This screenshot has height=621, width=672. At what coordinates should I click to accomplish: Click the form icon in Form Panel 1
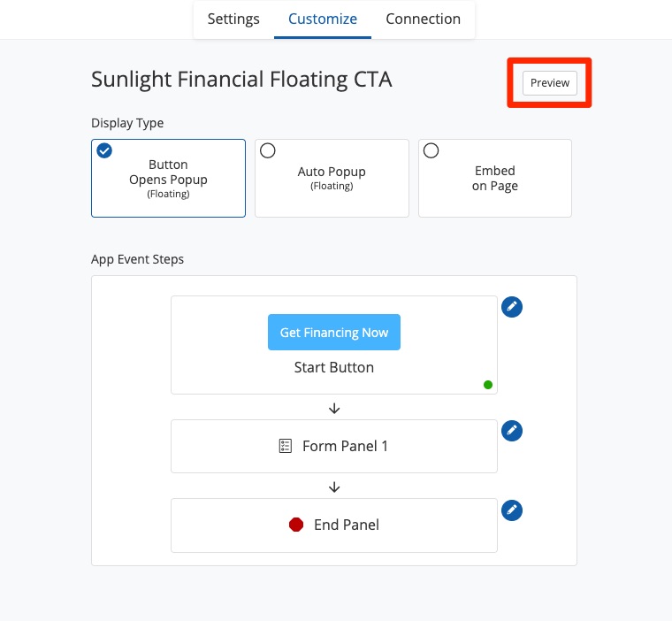tap(286, 446)
